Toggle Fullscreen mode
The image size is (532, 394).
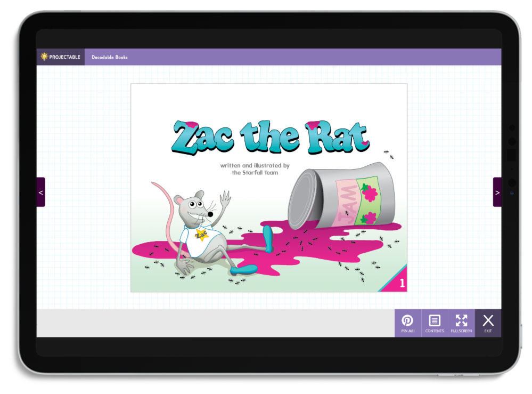461,321
